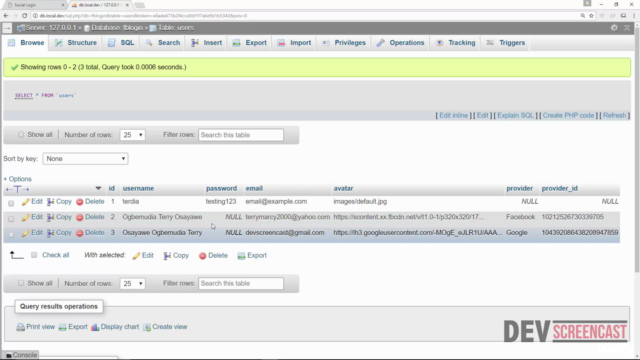
Task: Switch to the Structure tab
Action: tap(76, 43)
